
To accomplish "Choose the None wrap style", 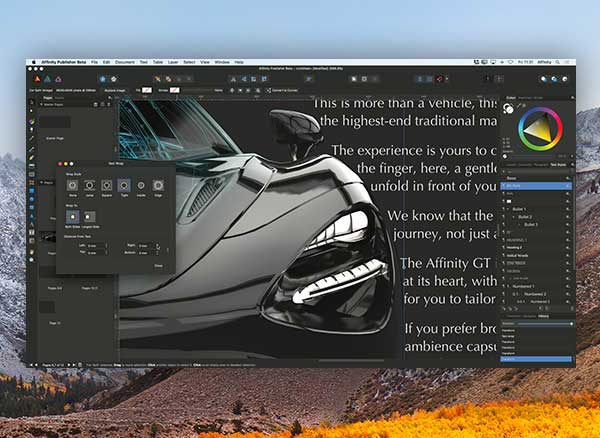I will coord(72,186).
